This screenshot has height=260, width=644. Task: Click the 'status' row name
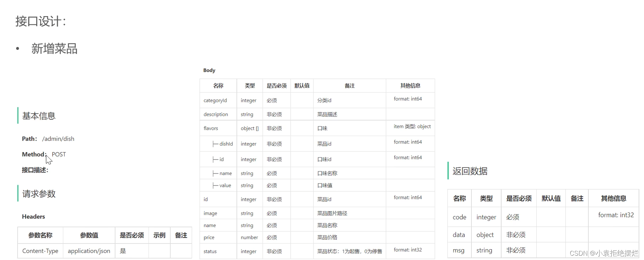pos(210,251)
